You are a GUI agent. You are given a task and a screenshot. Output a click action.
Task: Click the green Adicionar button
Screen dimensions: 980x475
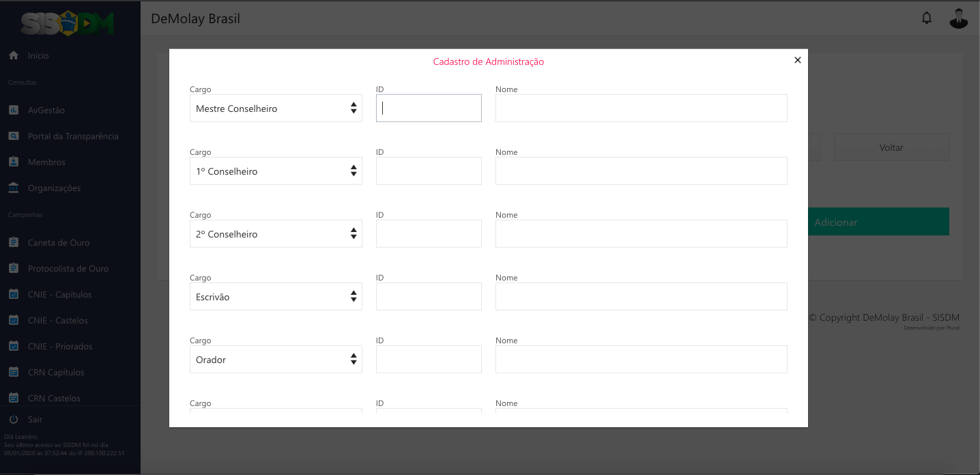(x=878, y=222)
